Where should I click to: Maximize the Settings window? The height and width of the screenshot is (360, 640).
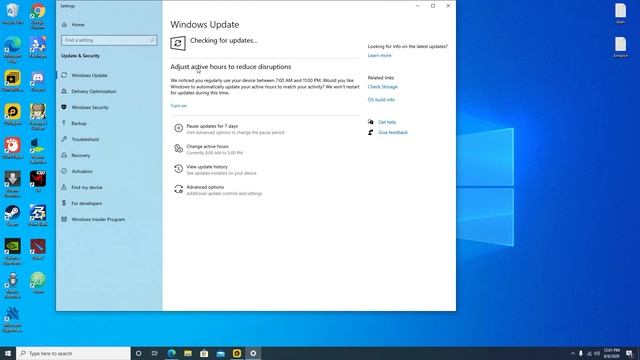pyautogui.click(x=433, y=6)
